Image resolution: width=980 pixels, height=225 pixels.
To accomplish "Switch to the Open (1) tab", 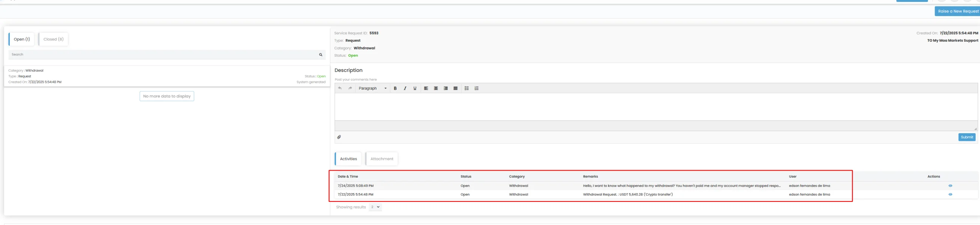I will [x=22, y=39].
